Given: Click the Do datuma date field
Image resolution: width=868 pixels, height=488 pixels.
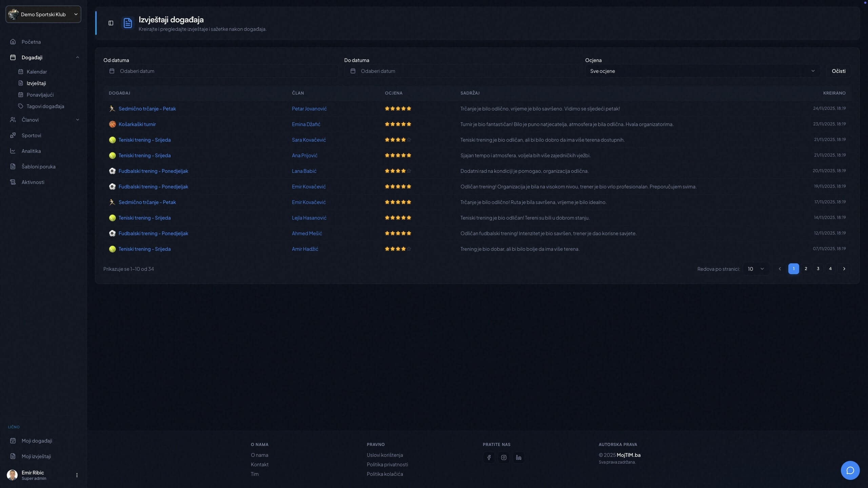Looking at the screenshot, I should [461, 71].
